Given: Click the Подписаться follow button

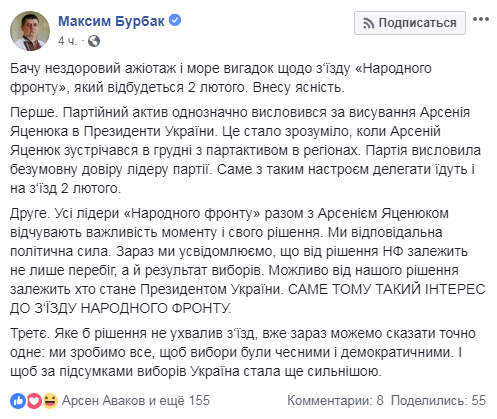Looking at the screenshot, I should coord(410,23).
